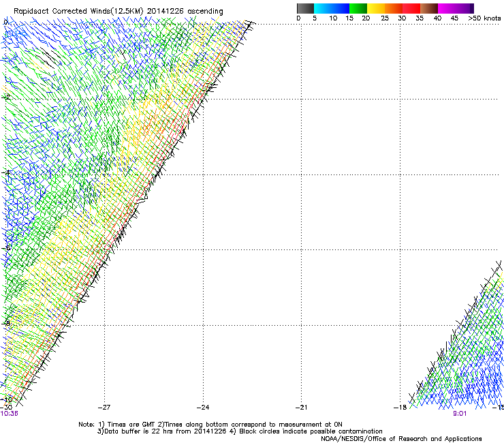Click the gray 0–5 knot legend swatch

(x=305, y=8)
